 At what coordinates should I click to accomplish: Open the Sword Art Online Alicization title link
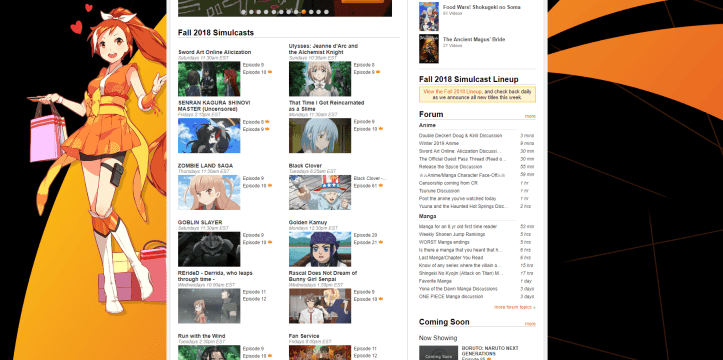(x=214, y=52)
